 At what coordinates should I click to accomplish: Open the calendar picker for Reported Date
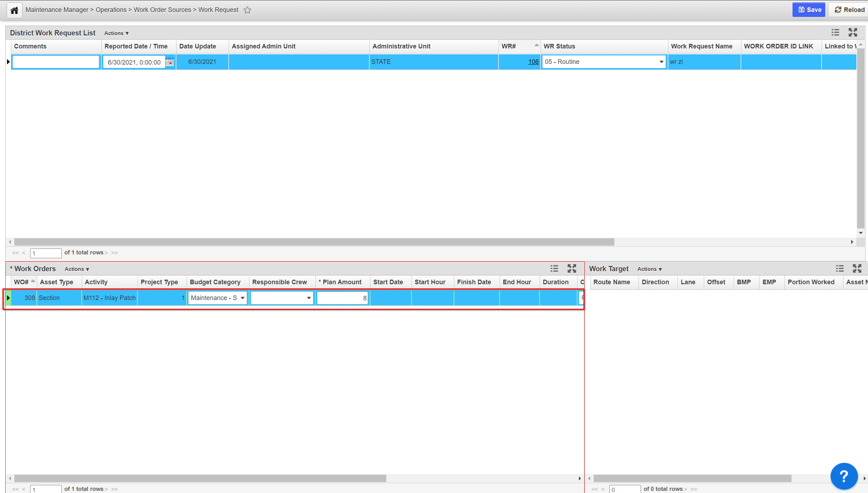[170, 62]
